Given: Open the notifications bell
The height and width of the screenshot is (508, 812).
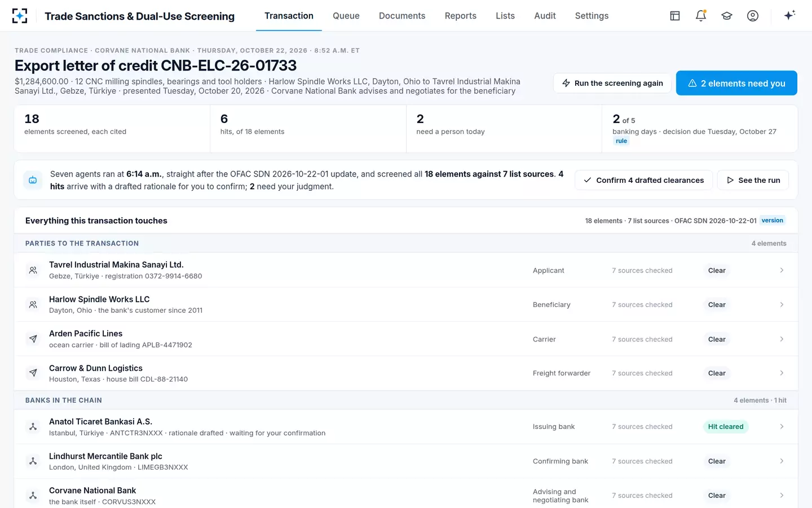Looking at the screenshot, I should click(701, 16).
